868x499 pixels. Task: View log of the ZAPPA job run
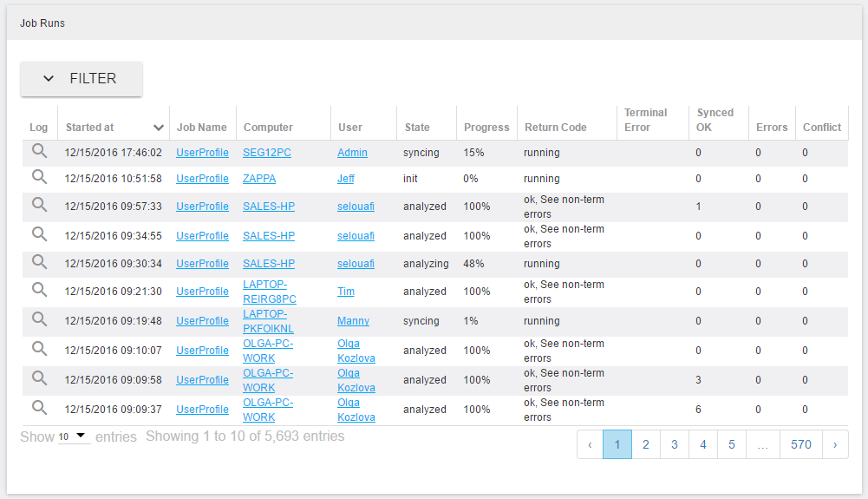pyautogui.click(x=39, y=177)
